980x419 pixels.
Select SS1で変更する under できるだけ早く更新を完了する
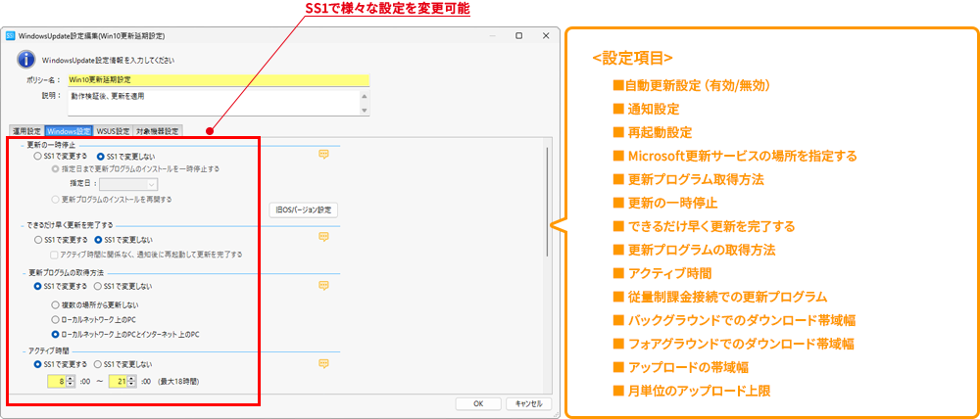pyautogui.click(x=61, y=239)
